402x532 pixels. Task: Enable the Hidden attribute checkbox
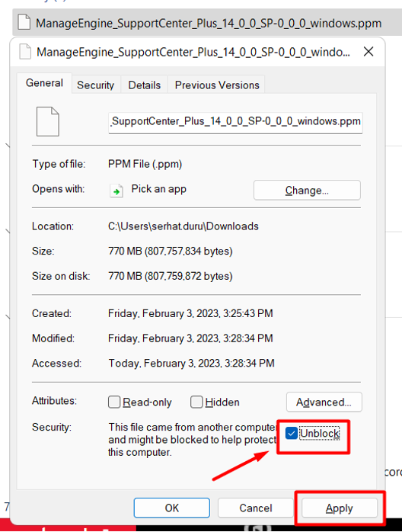point(196,402)
